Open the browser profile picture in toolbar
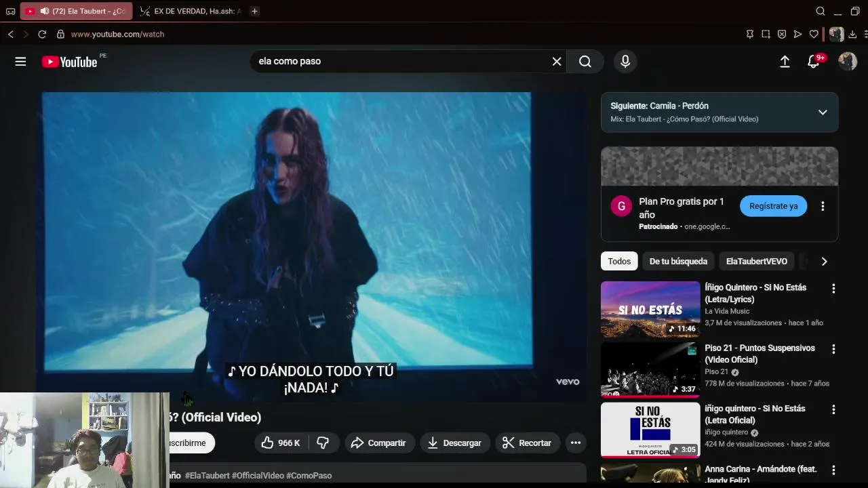868x488 pixels. (x=837, y=34)
